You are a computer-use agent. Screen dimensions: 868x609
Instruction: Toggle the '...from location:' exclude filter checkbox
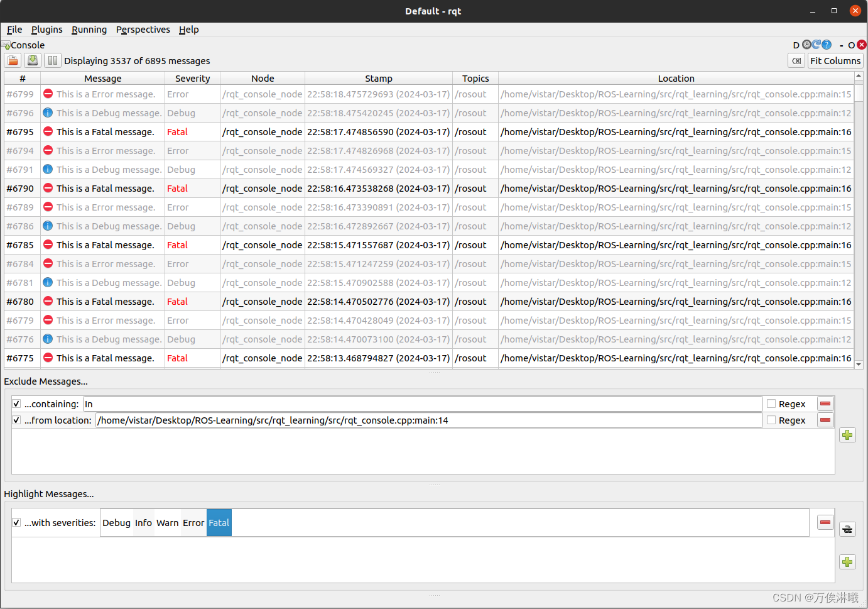(x=16, y=420)
